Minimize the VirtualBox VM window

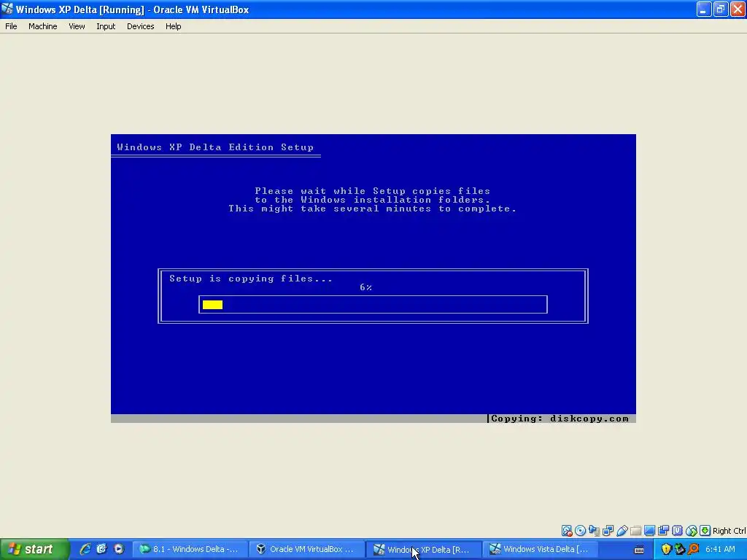click(x=704, y=9)
